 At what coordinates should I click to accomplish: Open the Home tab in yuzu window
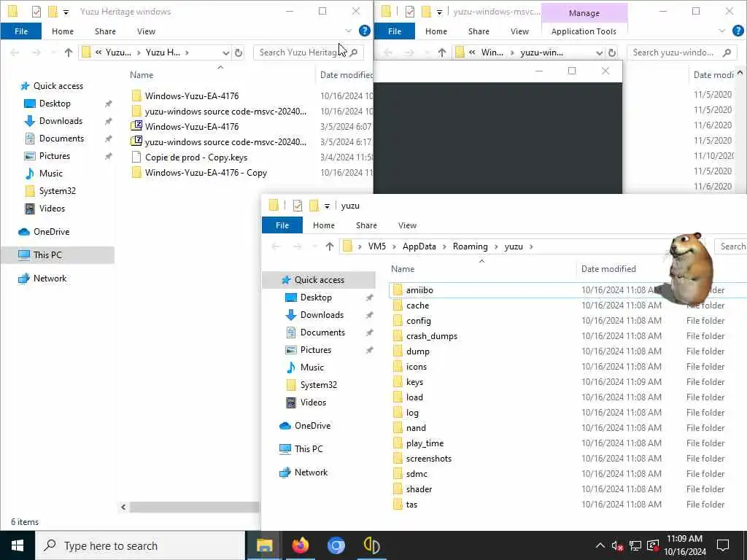click(x=323, y=225)
